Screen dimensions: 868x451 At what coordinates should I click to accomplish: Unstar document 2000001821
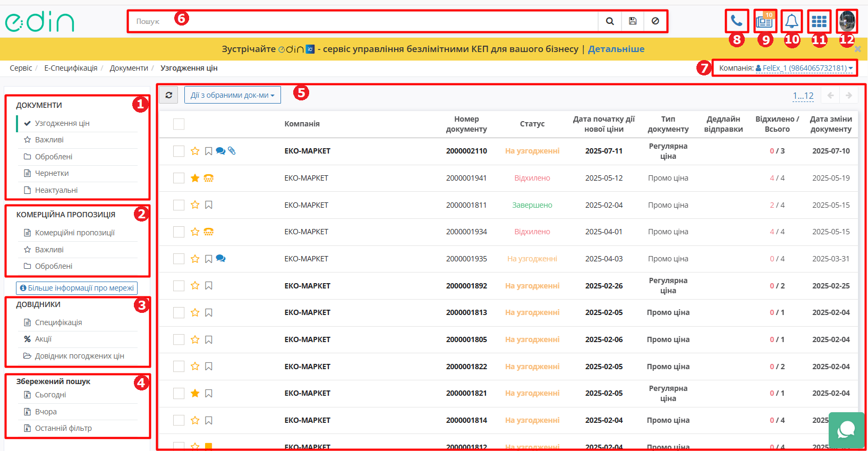(195, 393)
